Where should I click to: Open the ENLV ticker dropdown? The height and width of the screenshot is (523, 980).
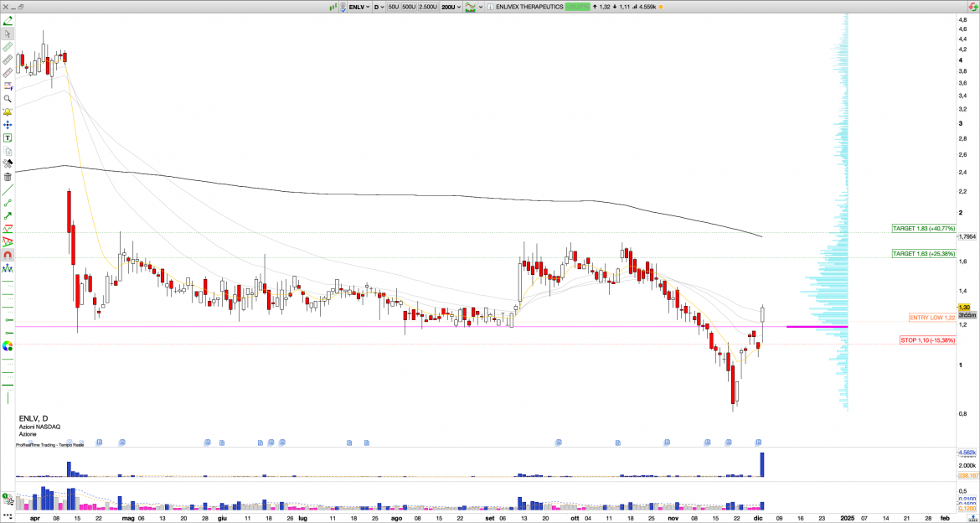[358, 7]
